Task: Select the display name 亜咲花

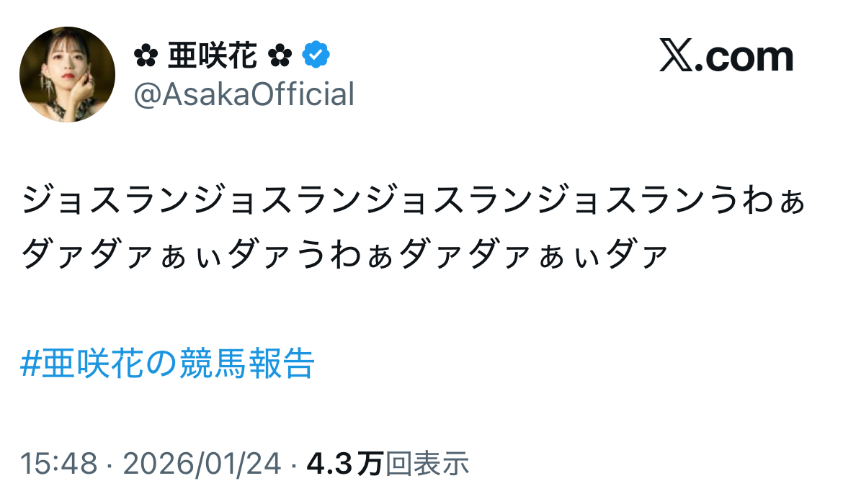Action: pyautogui.click(x=212, y=55)
